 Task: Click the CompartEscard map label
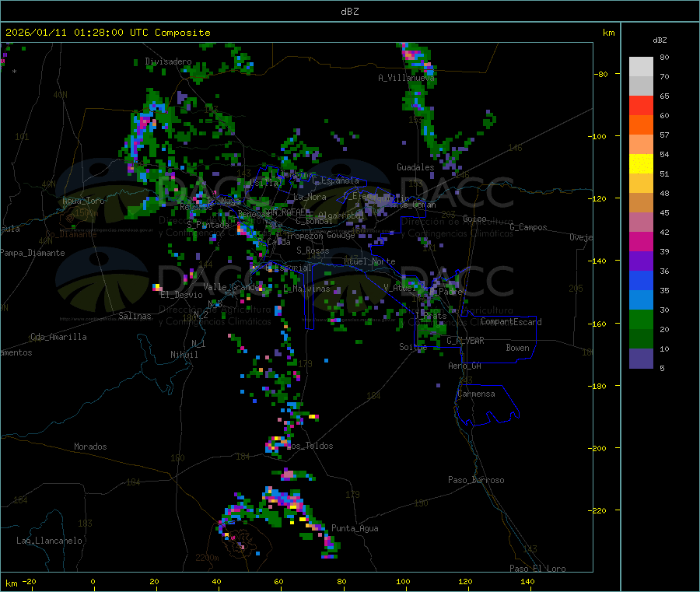click(x=512, y=322)
